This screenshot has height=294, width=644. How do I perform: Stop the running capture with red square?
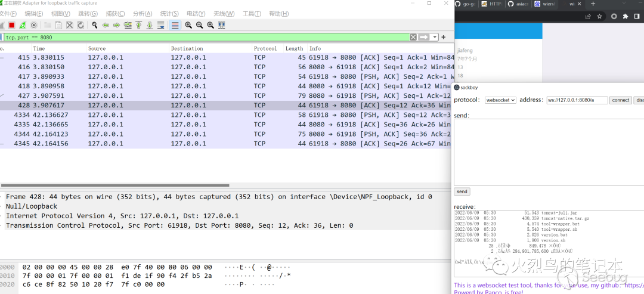tap(11, 25)
